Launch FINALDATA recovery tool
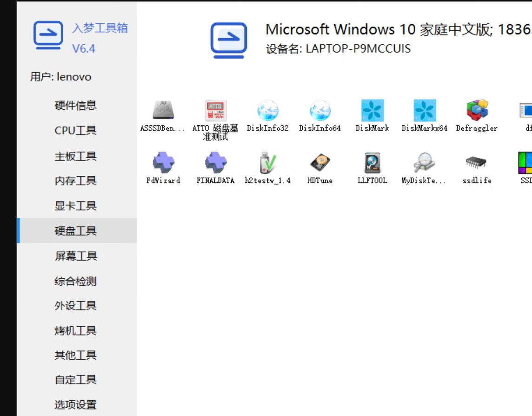532x416 pixels. click(x=215, y=163)
